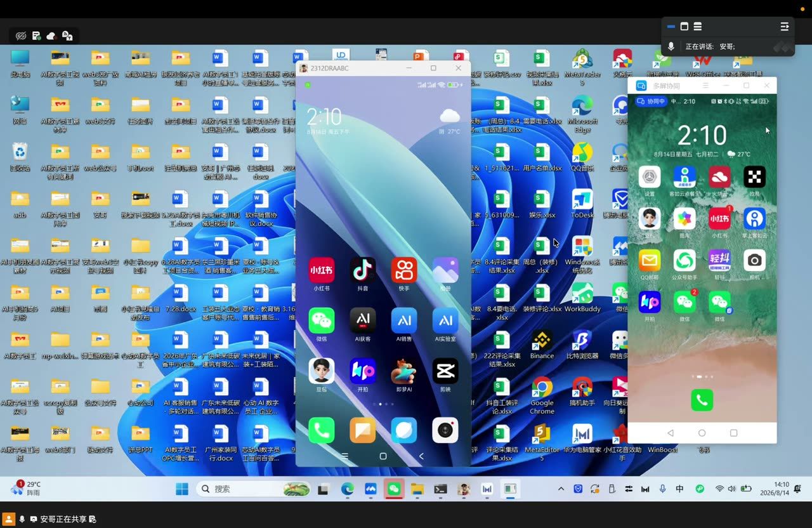Tap the dock camera icon in 2312DRAABC
This screenshot has width=812, height=528.
[445, 430]
